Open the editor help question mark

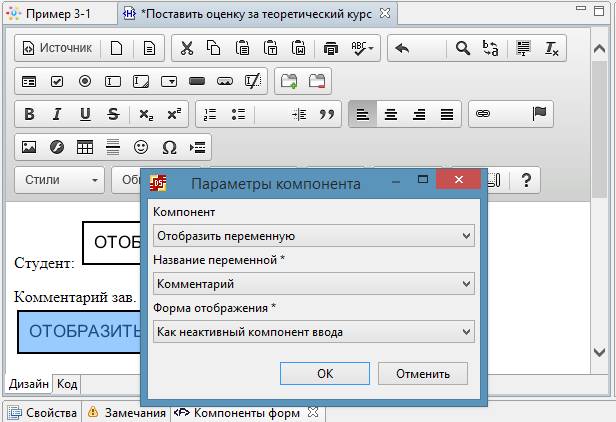click(x=526, y=180)
